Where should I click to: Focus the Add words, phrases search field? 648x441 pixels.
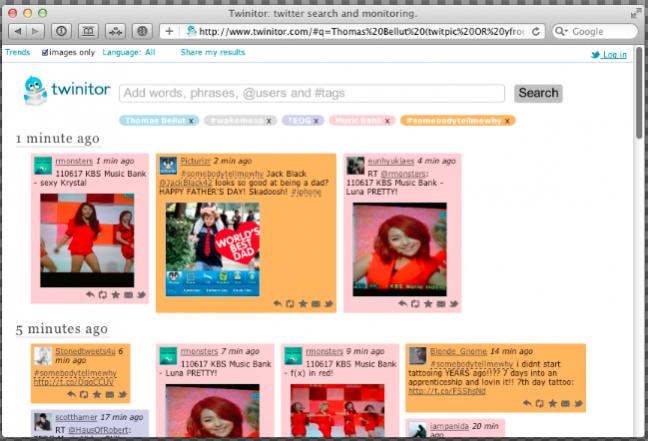point(312,93)
